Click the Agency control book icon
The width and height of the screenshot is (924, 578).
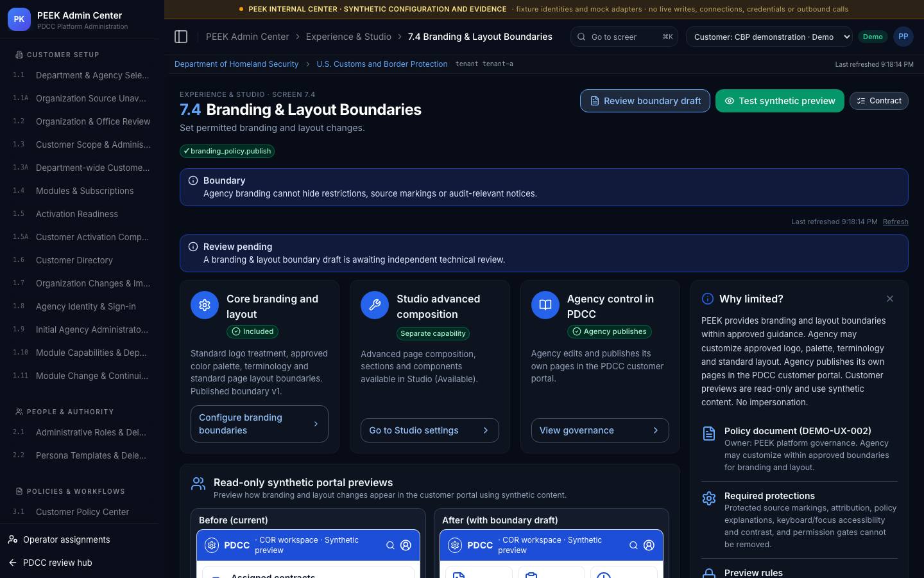[545, 305]
